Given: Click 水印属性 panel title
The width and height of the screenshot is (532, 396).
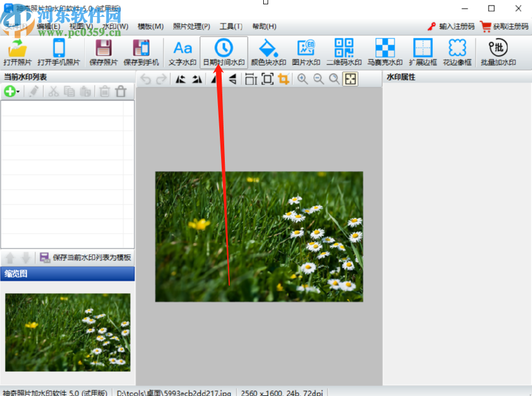Looking at the screenshot, I should pos(401,77).
